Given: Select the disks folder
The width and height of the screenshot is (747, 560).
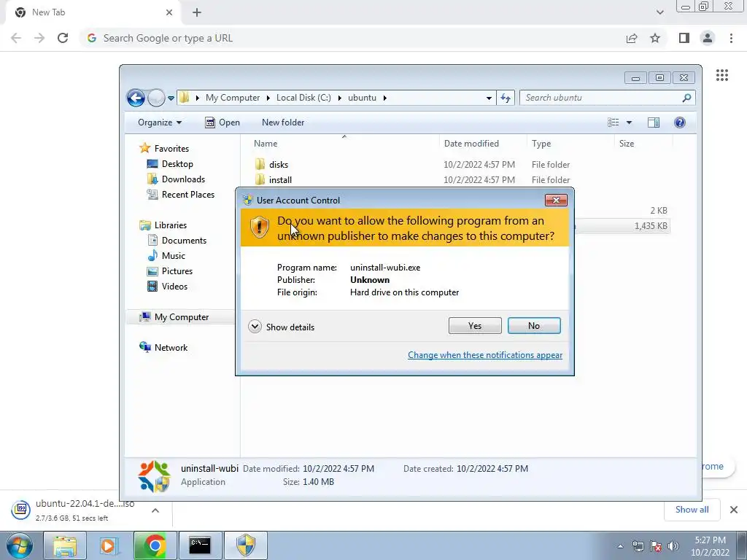Looking at the screenshot, I should [278, 164].
